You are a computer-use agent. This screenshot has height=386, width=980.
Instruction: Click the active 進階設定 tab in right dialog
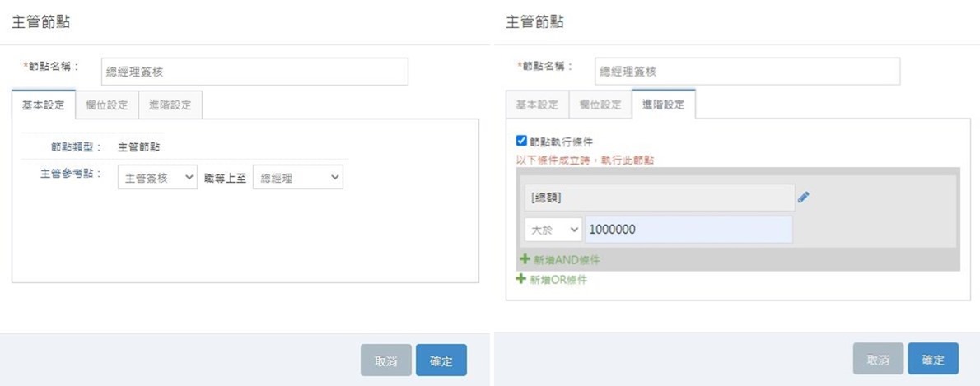point(663,105)
